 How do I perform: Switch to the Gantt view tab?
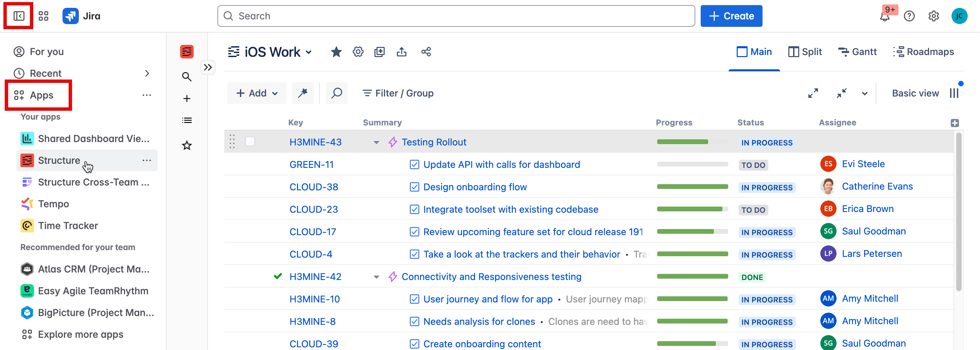click(857, 52)
